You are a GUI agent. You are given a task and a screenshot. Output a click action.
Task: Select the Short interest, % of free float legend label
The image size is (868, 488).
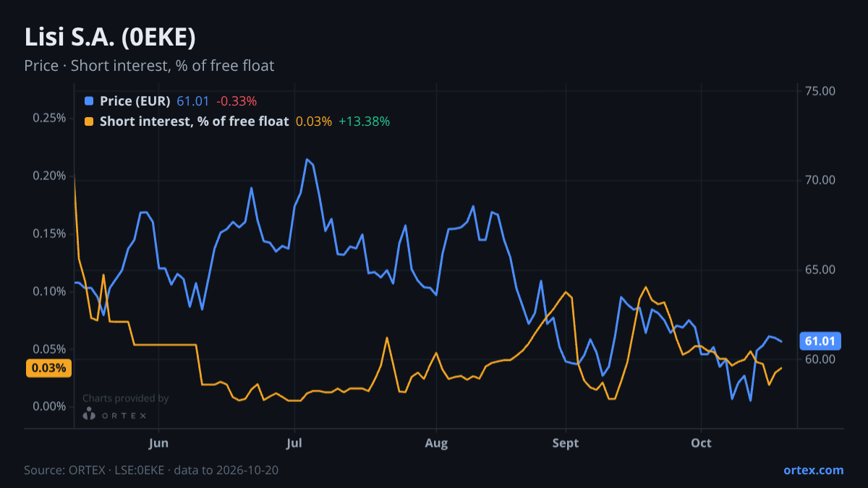(x=195, y=121)
